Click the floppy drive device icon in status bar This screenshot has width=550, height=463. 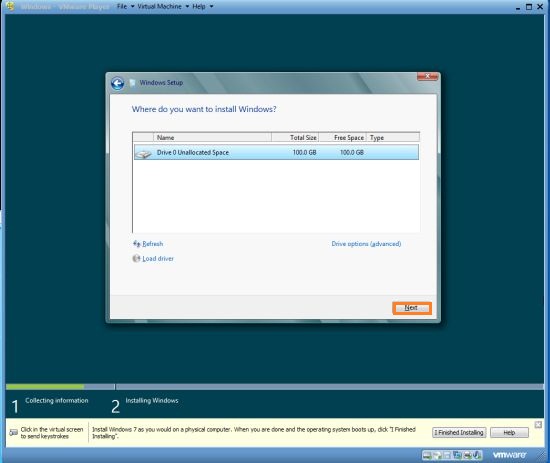point(447,455)
